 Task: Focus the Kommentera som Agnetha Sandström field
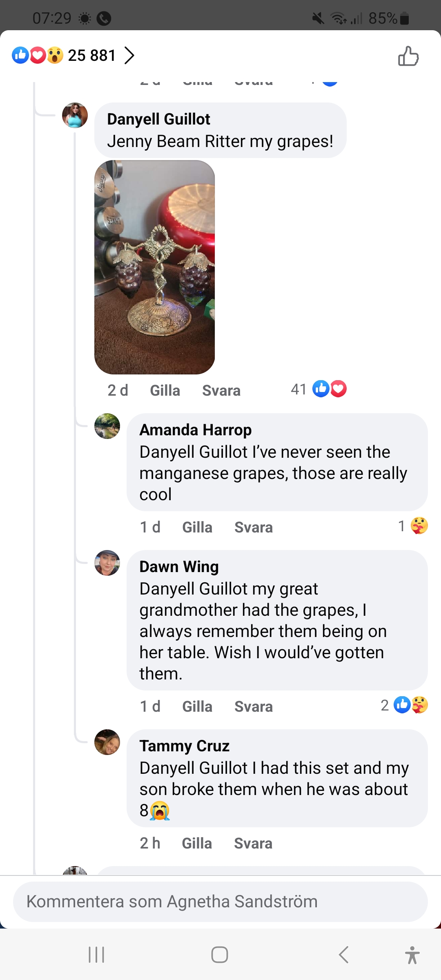(220, 901)
